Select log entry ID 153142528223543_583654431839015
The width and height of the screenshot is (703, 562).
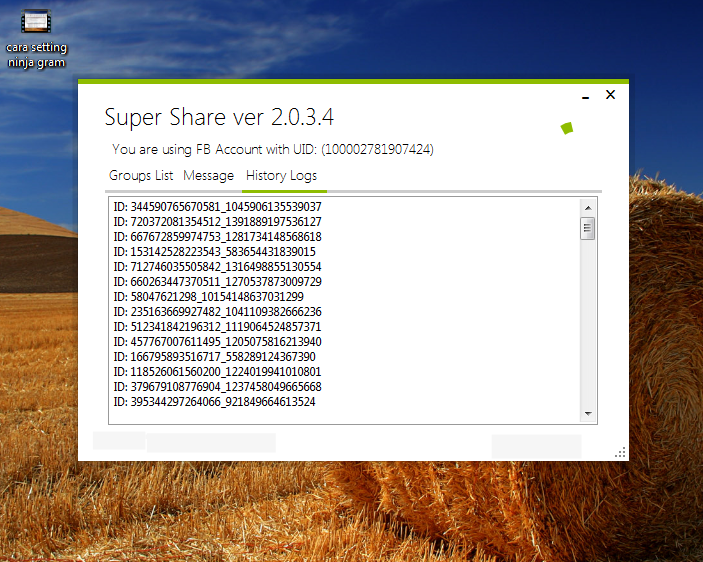214,252
